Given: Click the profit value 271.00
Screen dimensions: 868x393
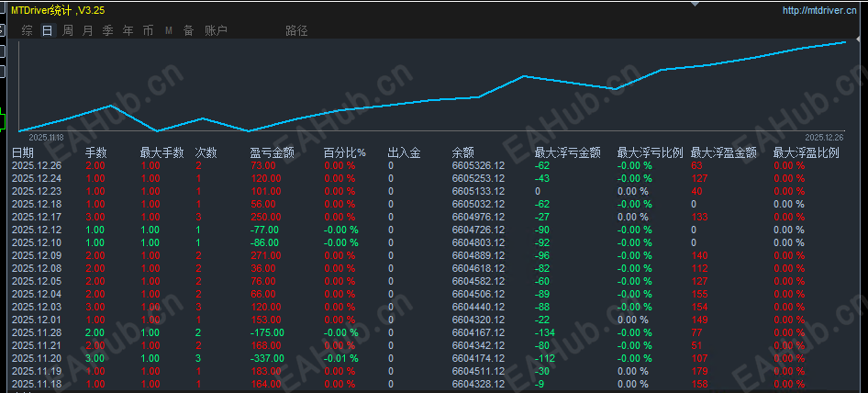Looking at the screenshot, I should [x=265, y=255].
